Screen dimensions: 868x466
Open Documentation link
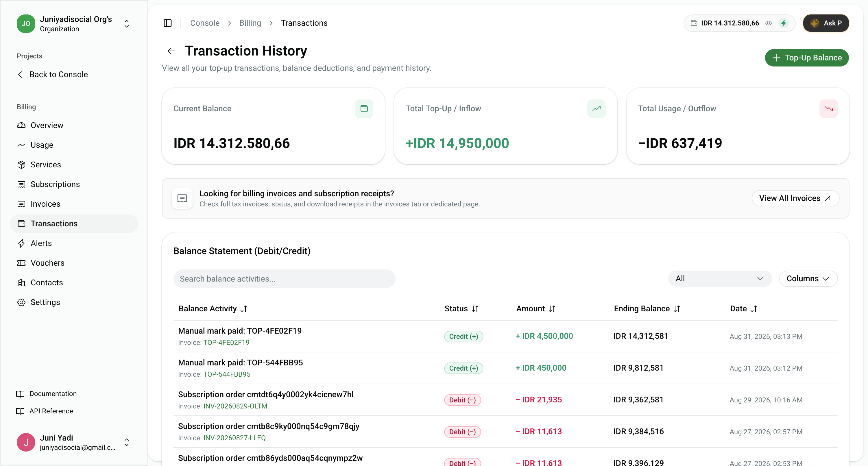point(47,394)
